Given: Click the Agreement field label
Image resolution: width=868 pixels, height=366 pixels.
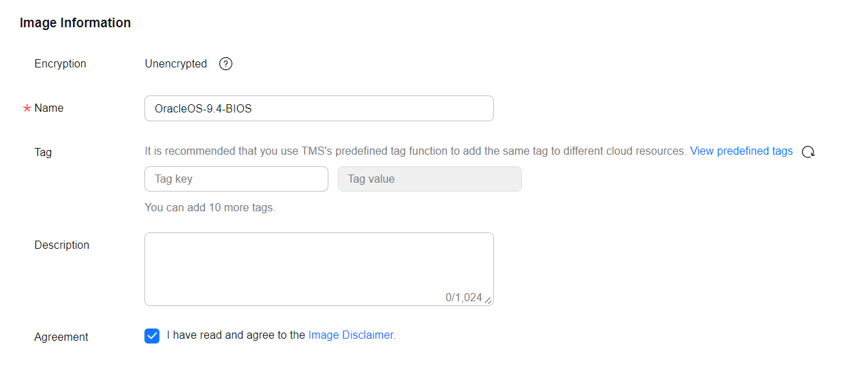Looking at the screenshot, I should tap(61, 337).
